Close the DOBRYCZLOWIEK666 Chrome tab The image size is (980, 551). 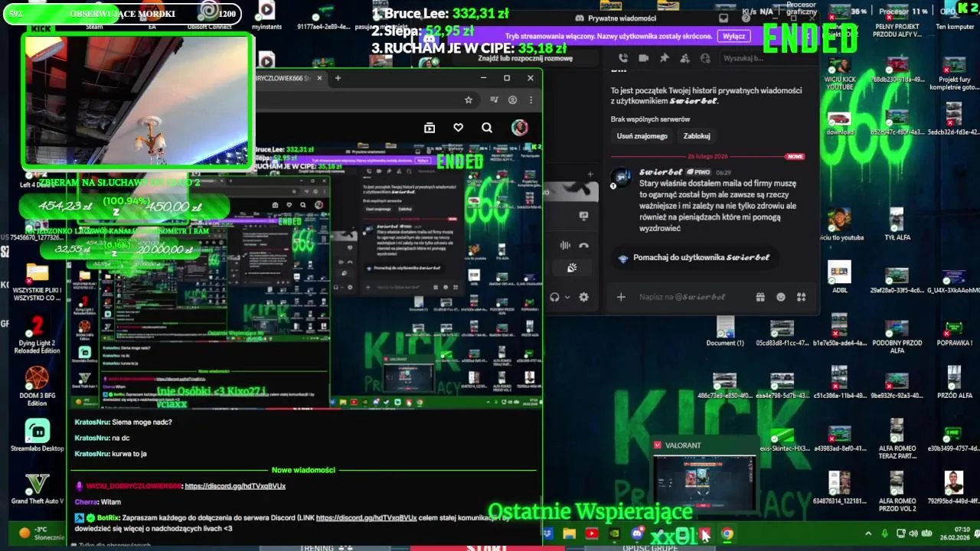pos(320,78)
